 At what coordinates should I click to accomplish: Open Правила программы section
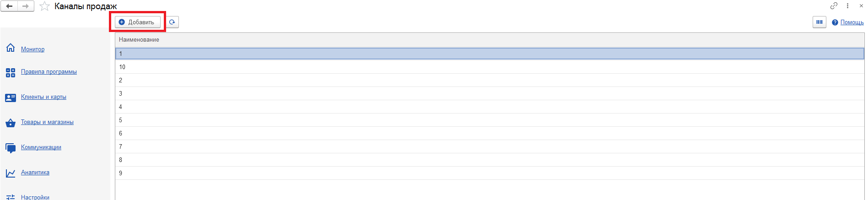[49, 72]
